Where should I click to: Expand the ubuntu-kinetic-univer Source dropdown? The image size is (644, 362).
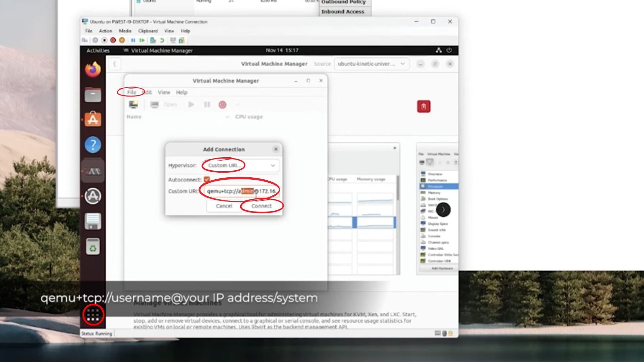coord(372,64)
